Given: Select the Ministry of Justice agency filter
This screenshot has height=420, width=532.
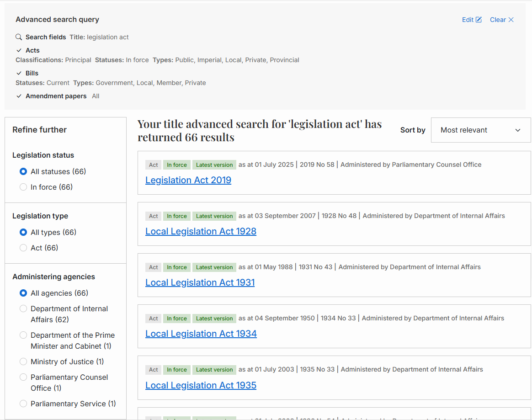Looking at the screenshot, I should point(23,362).
